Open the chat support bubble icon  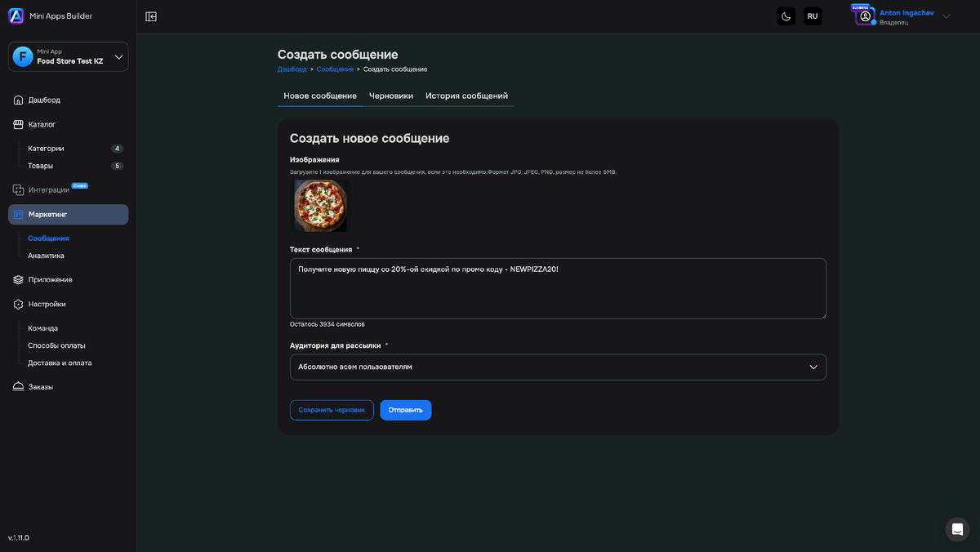point(957,529)
